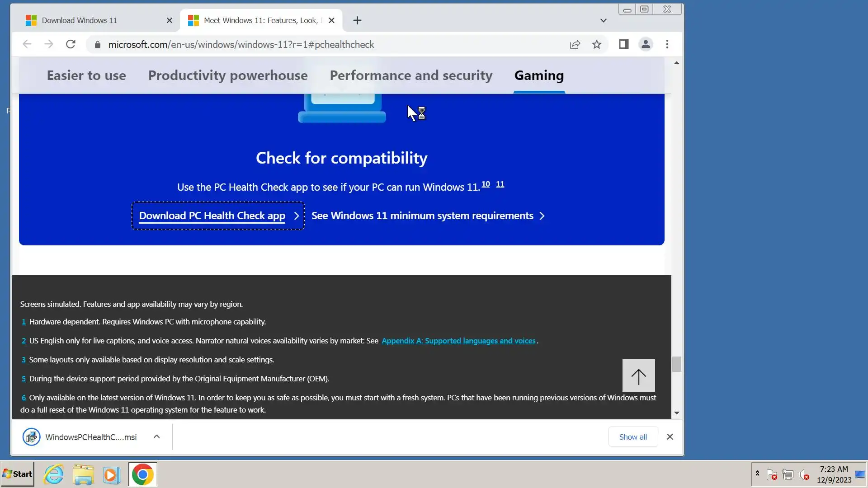Click the address bar URL field
Viewport: 868px width, 488px height.
241,44
